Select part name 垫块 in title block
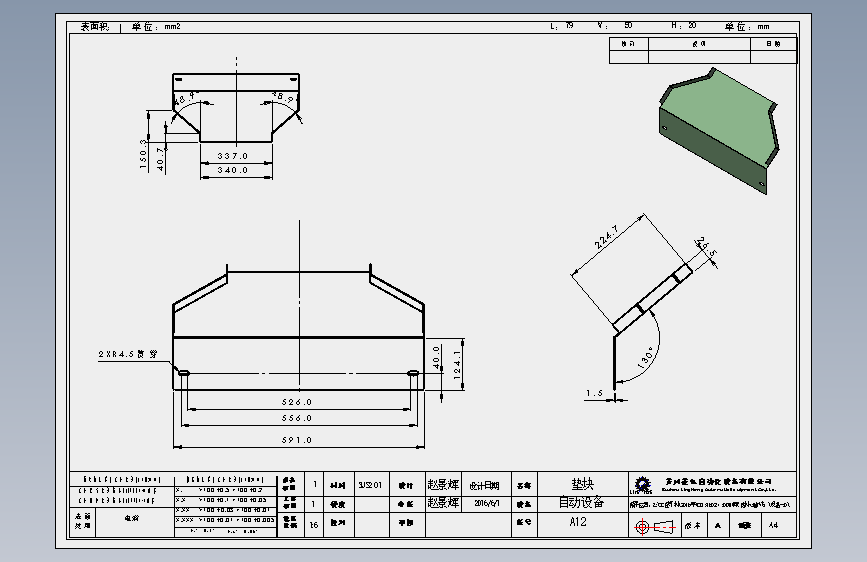The image size is (867, 562). [583, 485]
